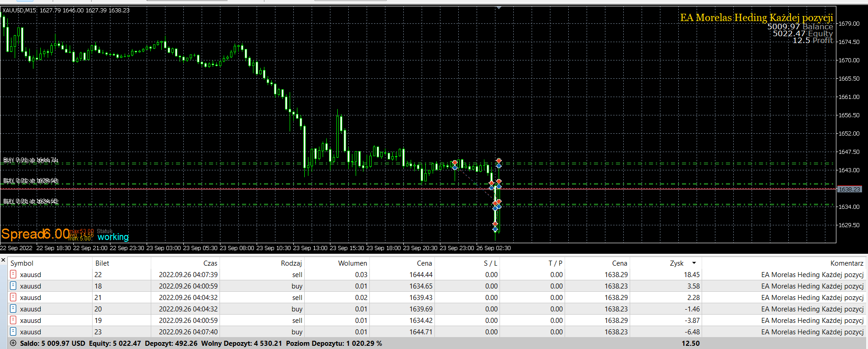Click the 26 Sep 02:30 time axis label
This screenshot has height=349, width=868.
(x=494, y=248)
